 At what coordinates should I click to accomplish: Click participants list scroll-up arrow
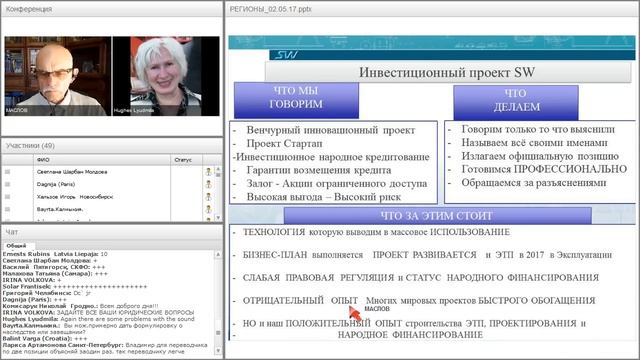[218, 169]
